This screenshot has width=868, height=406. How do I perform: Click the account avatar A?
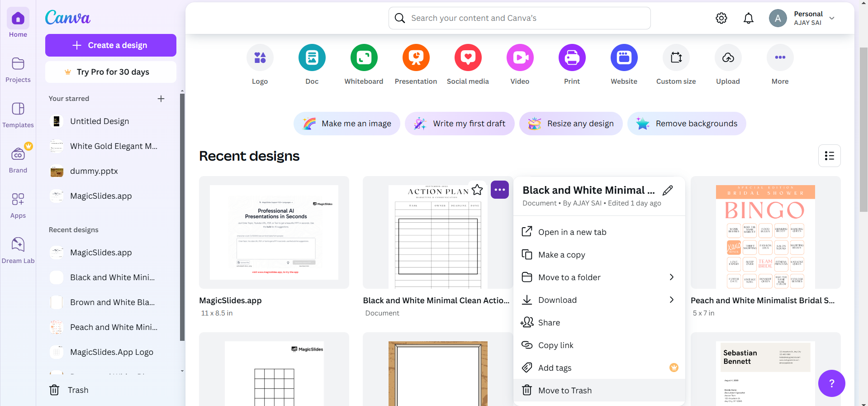point(778,18)
